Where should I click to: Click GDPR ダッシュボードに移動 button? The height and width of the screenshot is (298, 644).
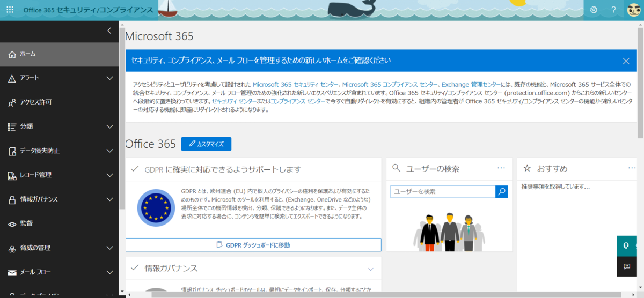253,245
